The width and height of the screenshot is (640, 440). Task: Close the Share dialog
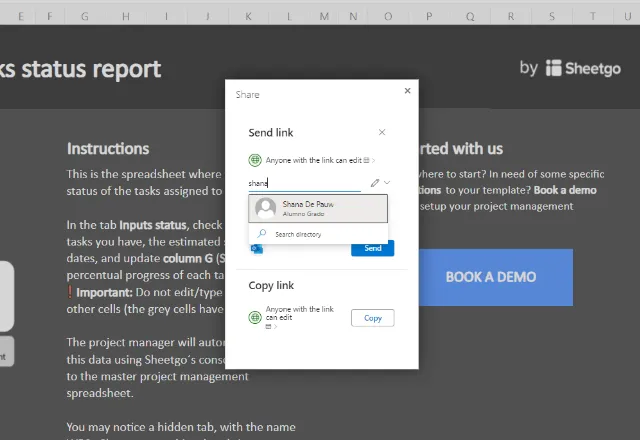407,91
